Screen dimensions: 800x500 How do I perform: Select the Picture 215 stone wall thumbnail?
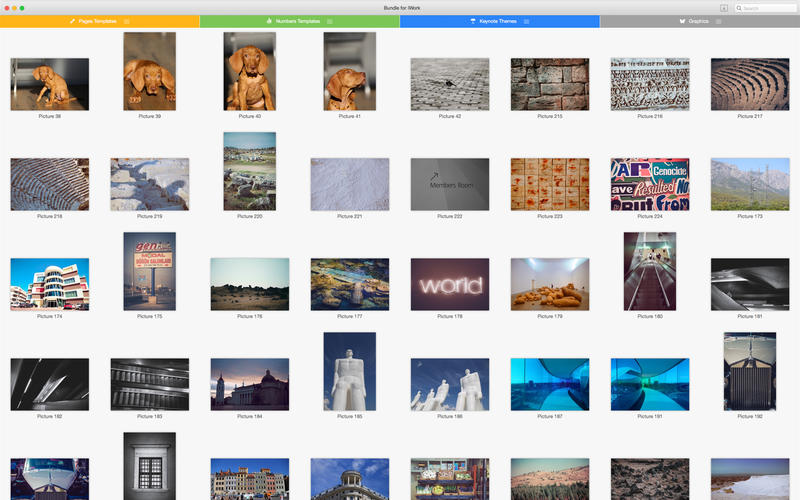pos(549,84)
